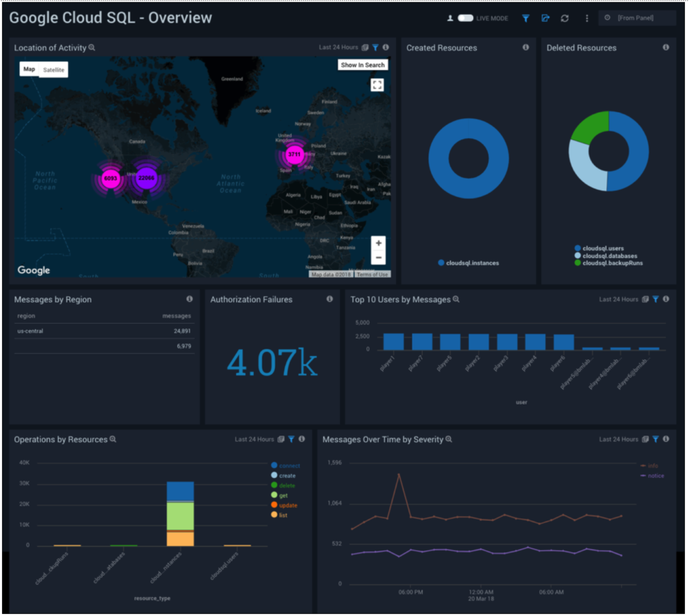Toggle the cloudsql.users legend entry
689x616 pixels.
point(599,248)
